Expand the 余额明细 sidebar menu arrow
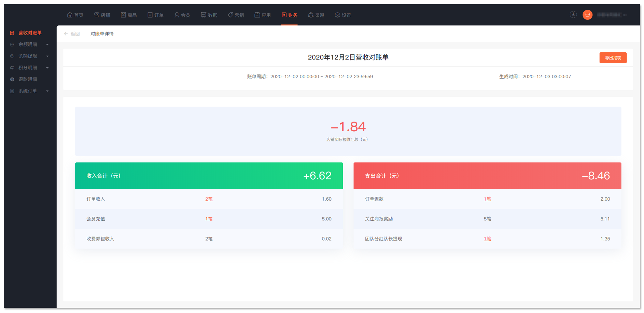 pos(47,44)
